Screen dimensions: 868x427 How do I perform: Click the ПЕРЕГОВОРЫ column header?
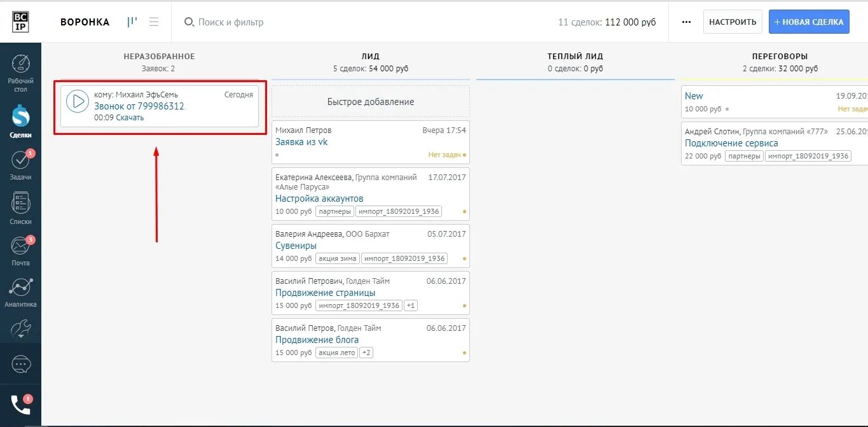click(780, 57)
